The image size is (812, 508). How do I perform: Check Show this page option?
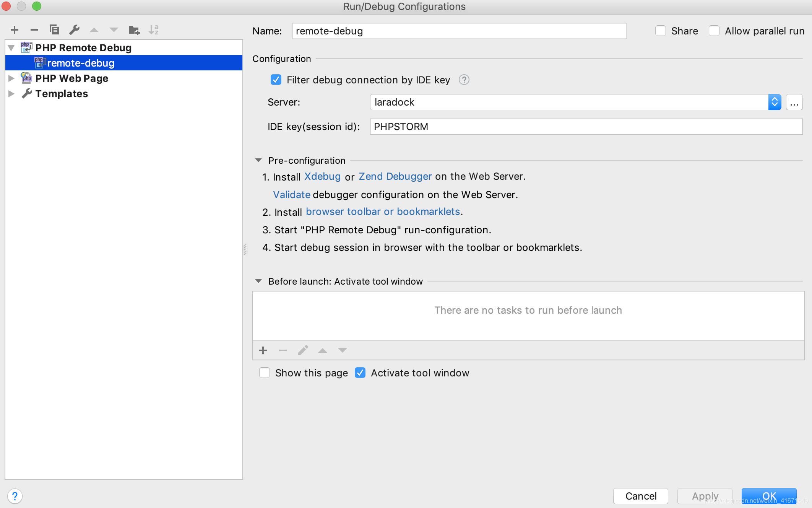pyautogui.click(x=265, y=373)
